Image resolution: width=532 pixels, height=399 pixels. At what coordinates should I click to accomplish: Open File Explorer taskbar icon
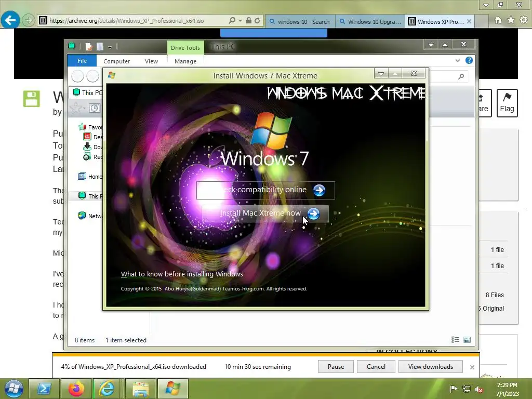pos(140,389)
